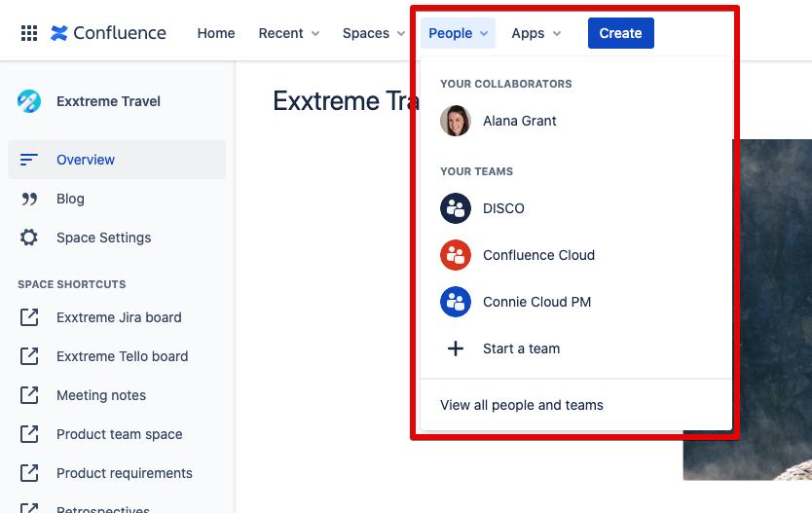Click the red Confluence Cloud team avatar
The width and height of the screenshot is (812, 513).
click(x=456, y=255)
